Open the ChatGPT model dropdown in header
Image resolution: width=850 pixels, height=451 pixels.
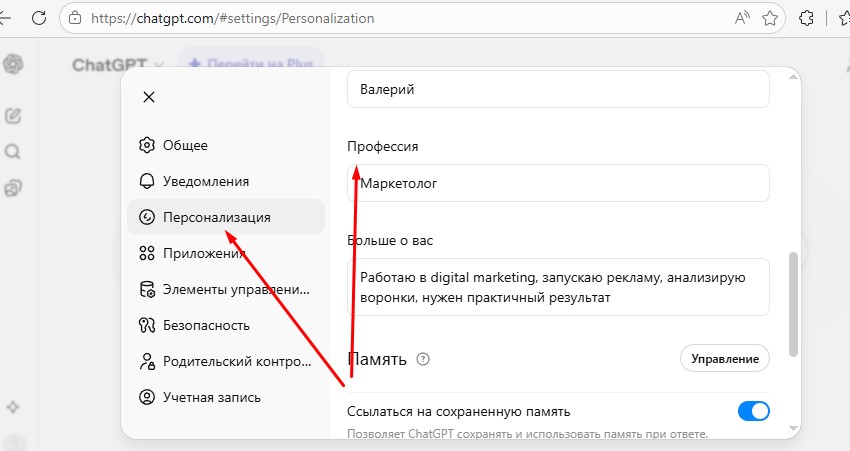point(118,65)
